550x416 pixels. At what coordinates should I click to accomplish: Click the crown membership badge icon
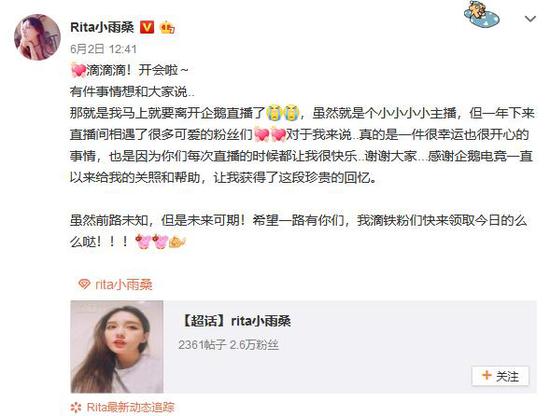pos(168,27)
